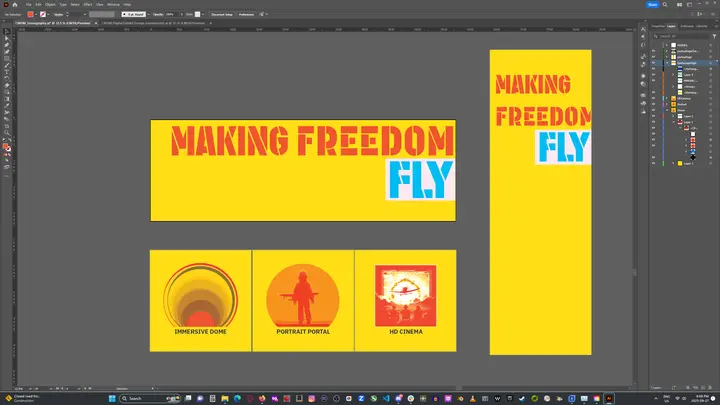This screenshot has height=405, width=720.
Task: Select the Selection tool arrow
Action: pyautogui.click(x=6, y=32)
